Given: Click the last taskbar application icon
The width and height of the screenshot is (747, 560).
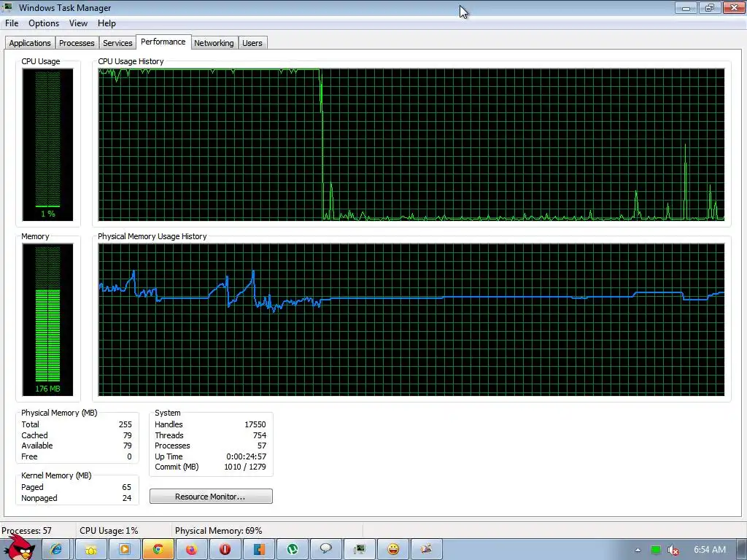Looking at the screenshot, I should pos(426,550).
